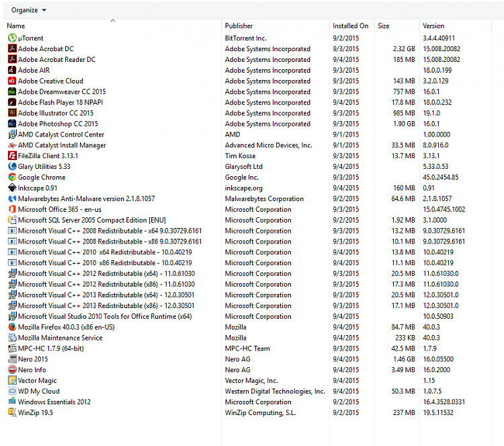Click the Adobe Creative Cloud icon
504x446 pixels.
[12, 81]
